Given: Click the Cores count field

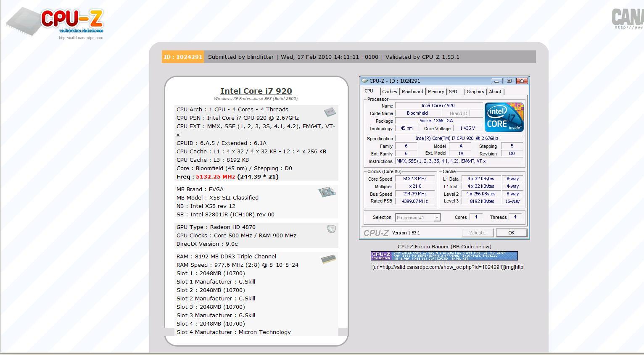Looking at the screenshot, I should coord(476,217).
